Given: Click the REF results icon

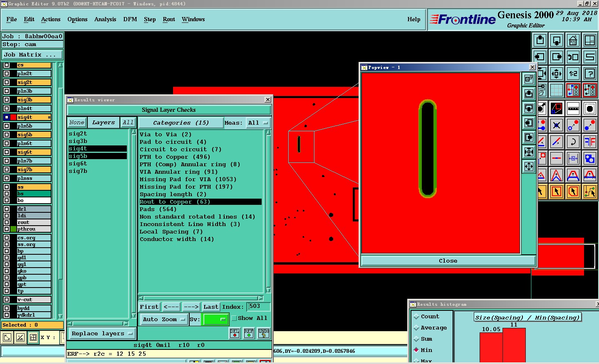Looking at the screenshot, I should [249, 333].
